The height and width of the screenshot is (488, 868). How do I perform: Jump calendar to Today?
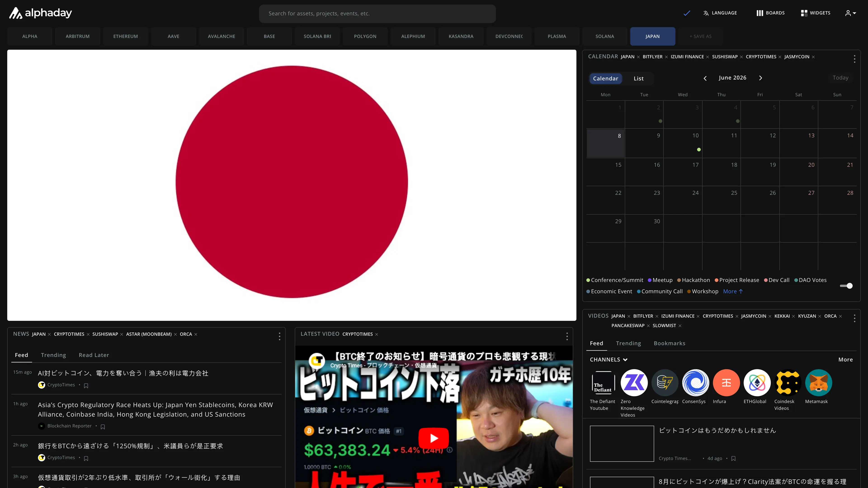click(840, 78)
